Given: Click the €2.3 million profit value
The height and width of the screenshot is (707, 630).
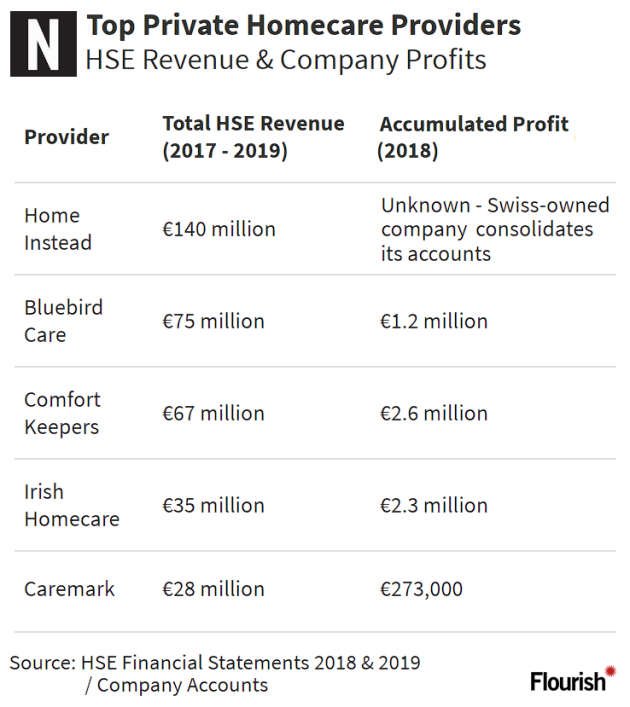Looking at the screenshot, I should (434, 505).
